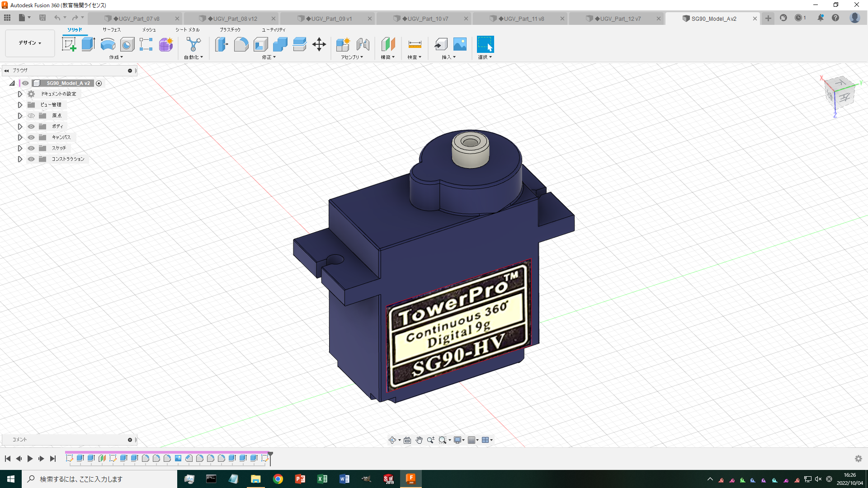This screenshot has width=868, height=488.
Task: Open the 作成 dropdown menu
Action: tap(116, 57)
